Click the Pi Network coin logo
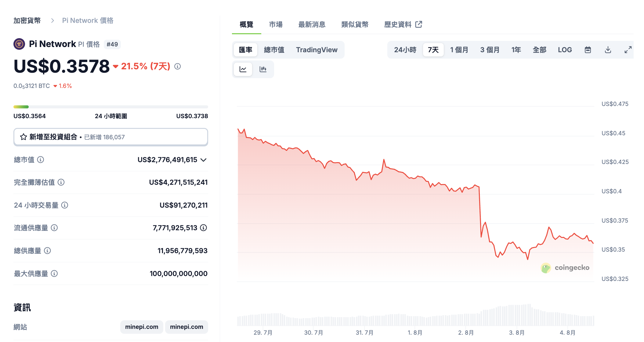This screenshot has height=342, width=644. (18, 44)
